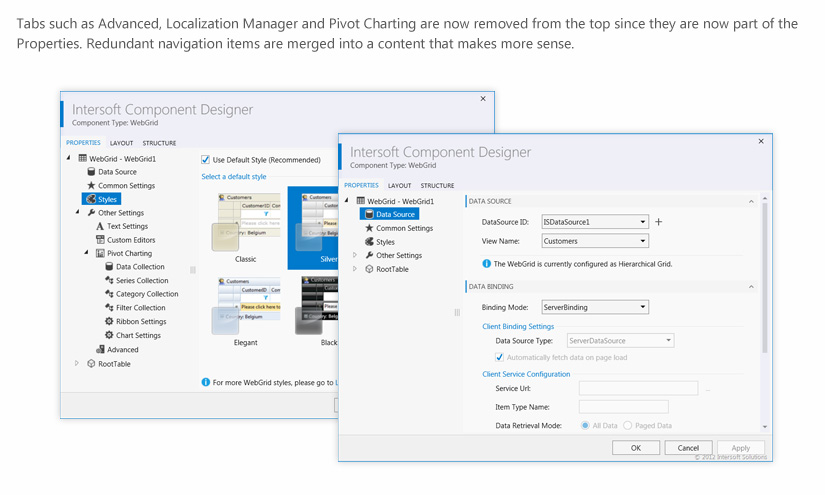Select the Paged Data radio button

click(x=628, y=425)
